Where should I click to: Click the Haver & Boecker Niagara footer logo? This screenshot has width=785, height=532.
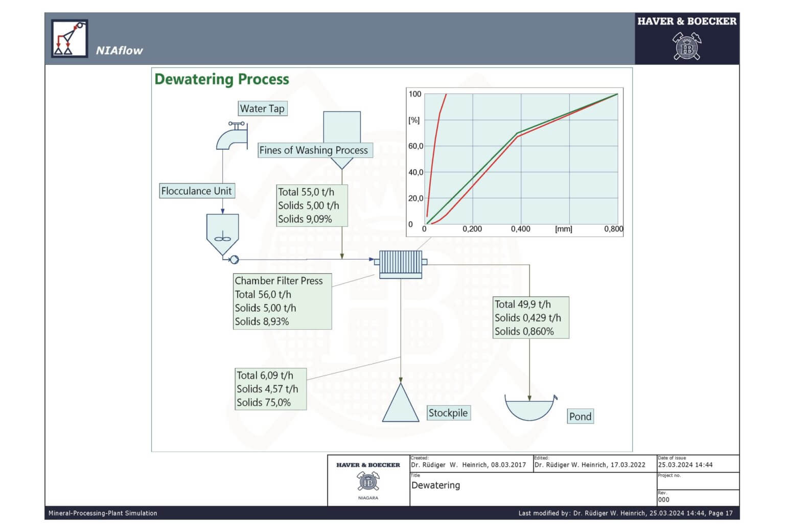click(x=368, y=480)
